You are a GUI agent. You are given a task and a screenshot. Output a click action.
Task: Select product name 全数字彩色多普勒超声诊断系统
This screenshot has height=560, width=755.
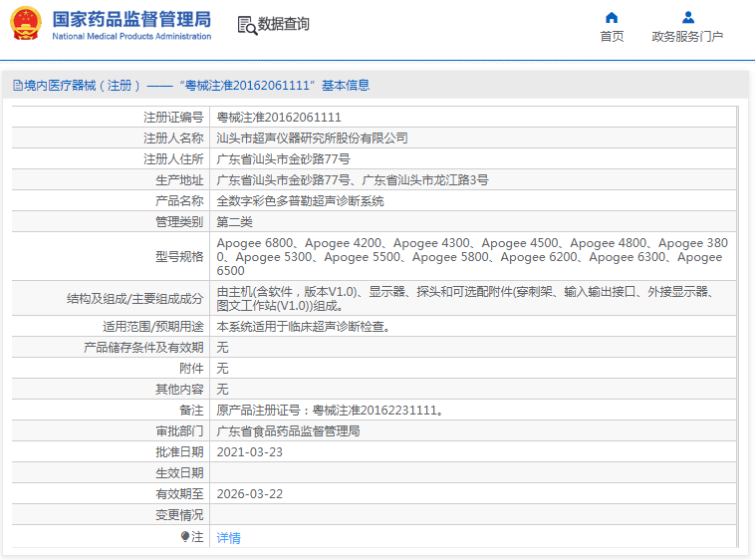pos(300,201)
